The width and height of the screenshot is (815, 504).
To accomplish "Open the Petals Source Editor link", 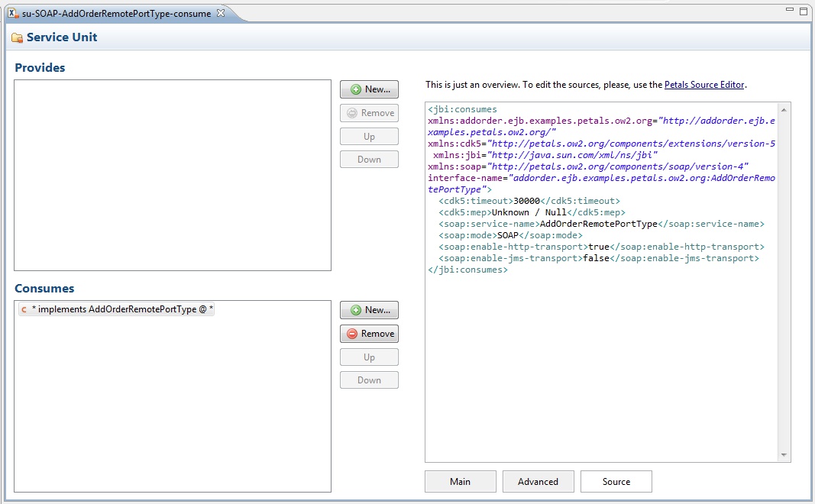I will 703,85.
